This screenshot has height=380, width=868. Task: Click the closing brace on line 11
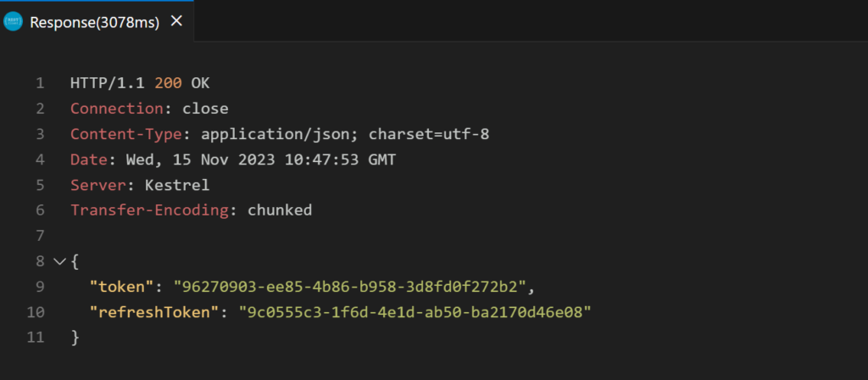pos(75,338)
